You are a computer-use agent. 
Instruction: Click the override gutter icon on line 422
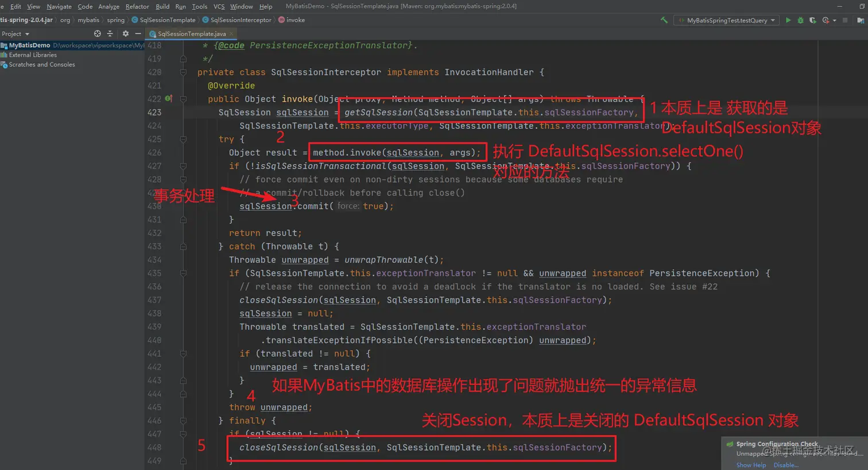click(169, 99)
